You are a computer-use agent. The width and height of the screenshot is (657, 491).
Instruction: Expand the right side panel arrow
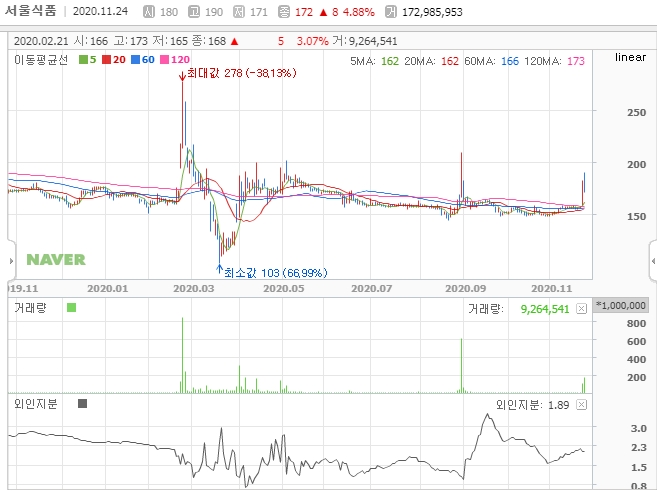pyautogui.click(x=653, y=261)
